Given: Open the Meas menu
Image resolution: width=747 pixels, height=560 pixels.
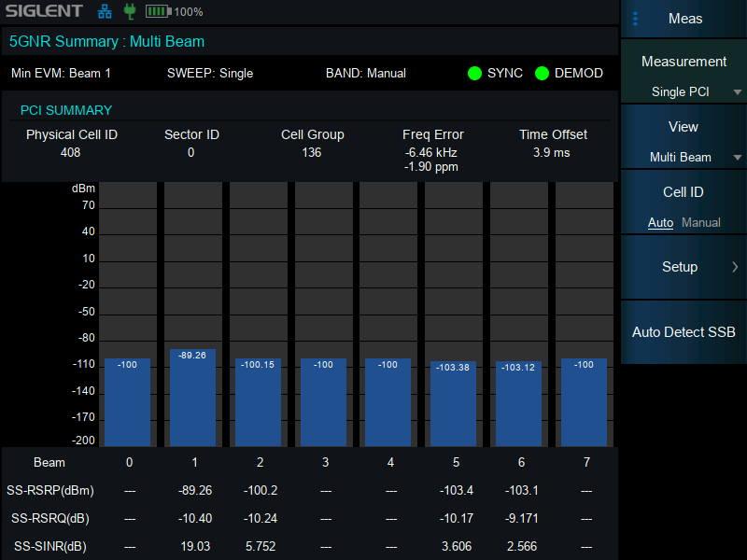Looking at the screenshot, I should click(x=684, y=19).
